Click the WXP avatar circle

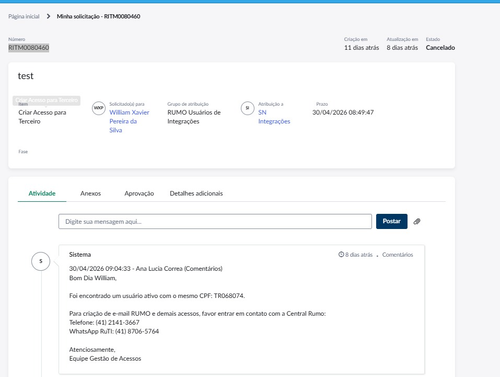coord(99,108)
